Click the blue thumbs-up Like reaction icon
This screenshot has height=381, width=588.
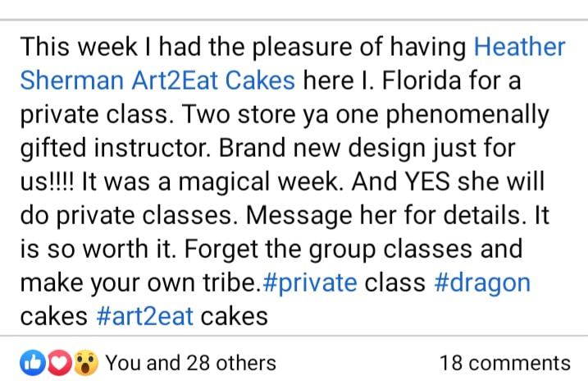(33, 363)
